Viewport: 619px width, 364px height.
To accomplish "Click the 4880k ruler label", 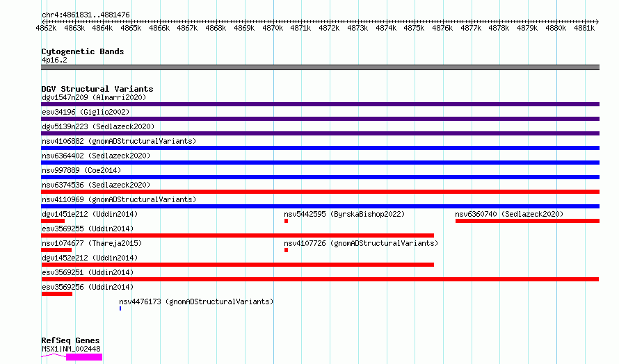I will (x=556, y=28).
